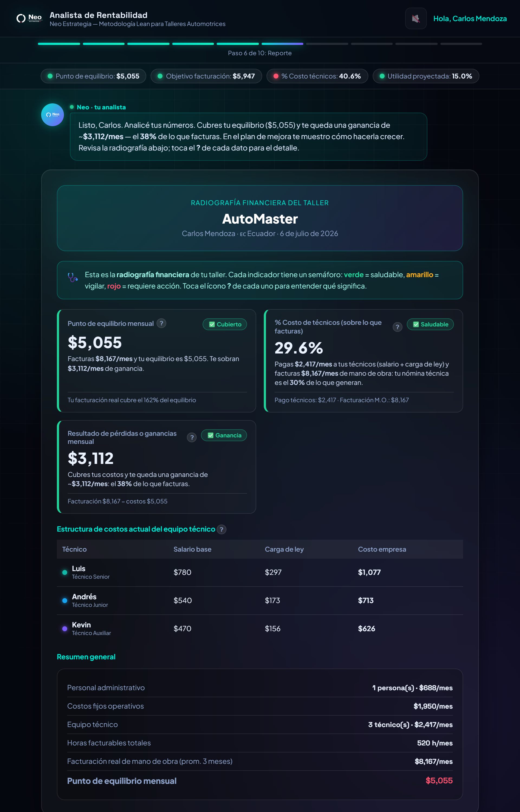Click the Costos fijos operativos value $1,950/mes
This screenshot has height=812, width=520.
click(433, 706)
